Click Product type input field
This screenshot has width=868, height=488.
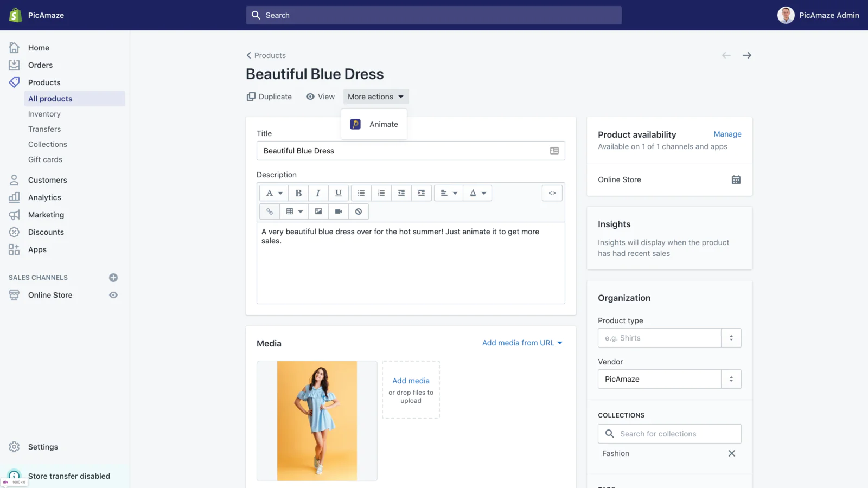click(x=660, y=338)
